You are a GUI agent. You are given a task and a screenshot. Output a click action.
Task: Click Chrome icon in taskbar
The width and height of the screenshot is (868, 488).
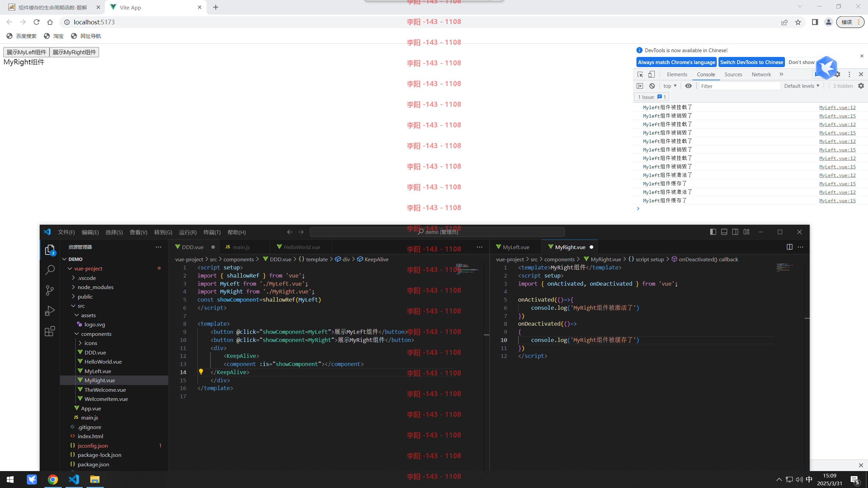[x=53, y=480]
